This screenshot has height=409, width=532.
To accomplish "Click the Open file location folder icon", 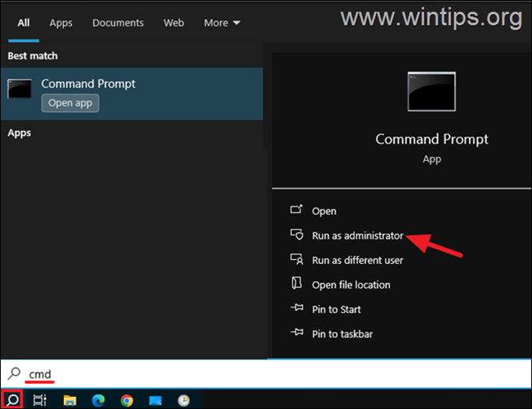I will [x=296, y=283].
